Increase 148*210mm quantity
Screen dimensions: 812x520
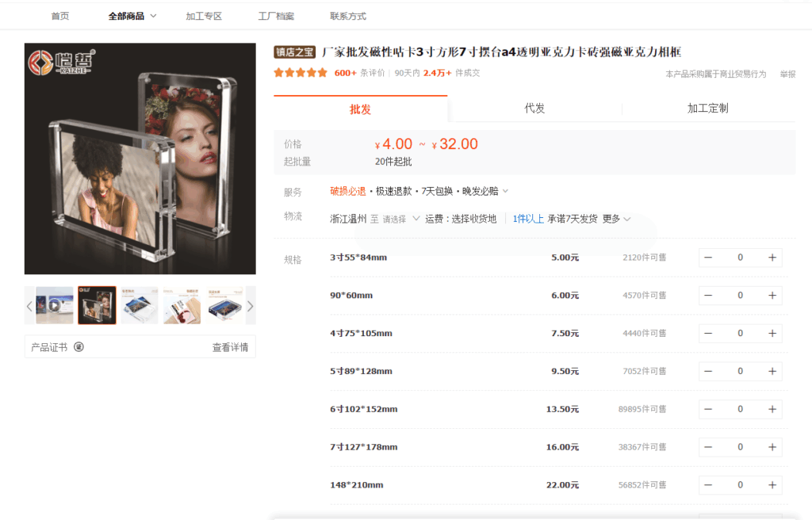[772, 485]
